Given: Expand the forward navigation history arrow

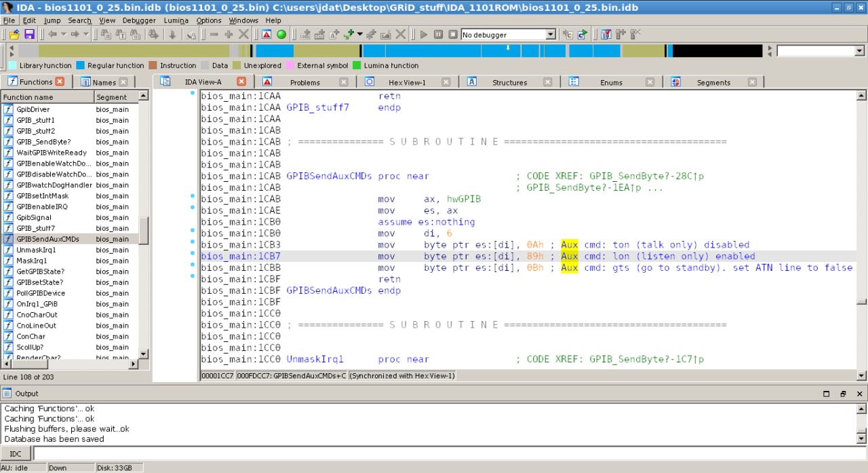Looking at the screenshot, I should [x=85, y=35].
